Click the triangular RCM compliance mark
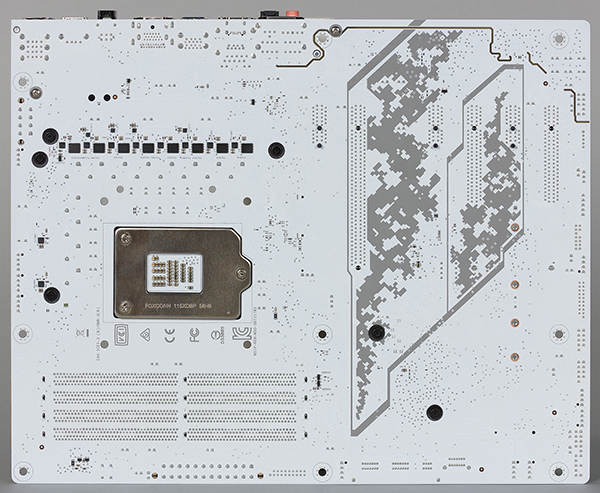 click(x=145, y=335)
